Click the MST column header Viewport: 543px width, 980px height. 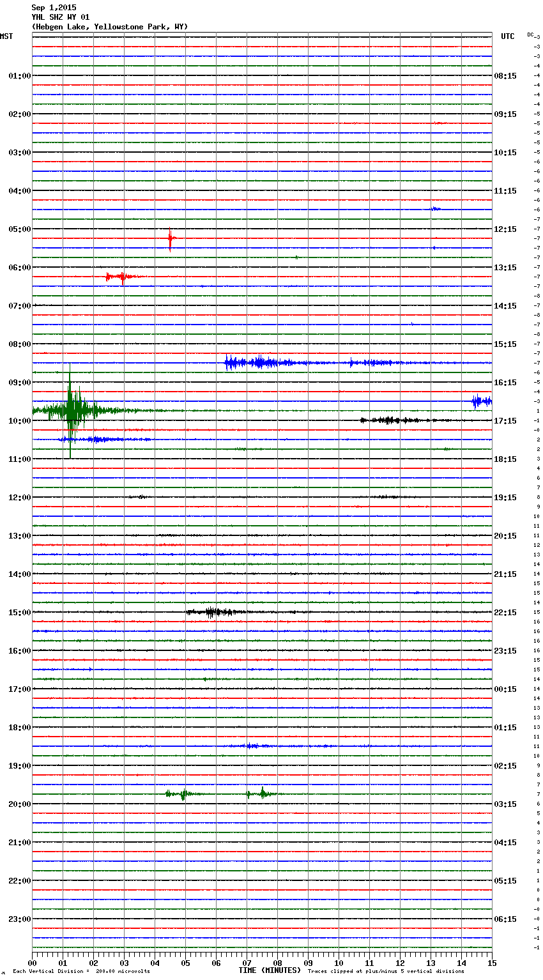6,36
